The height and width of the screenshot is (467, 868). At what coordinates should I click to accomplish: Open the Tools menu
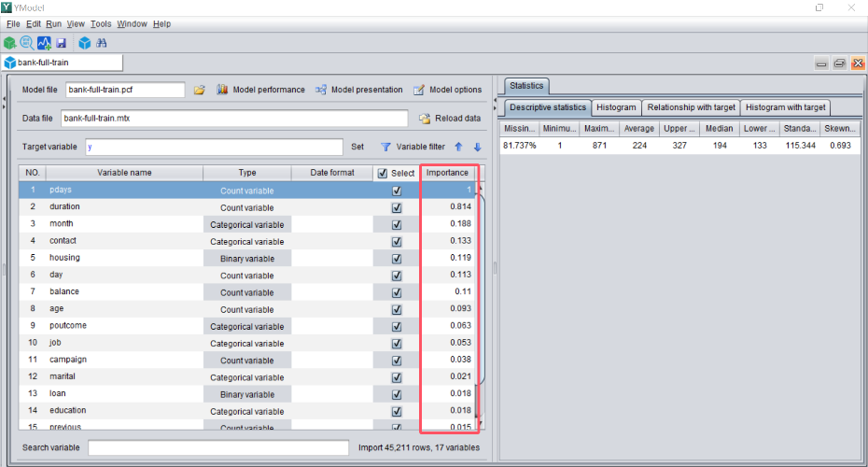101,23
